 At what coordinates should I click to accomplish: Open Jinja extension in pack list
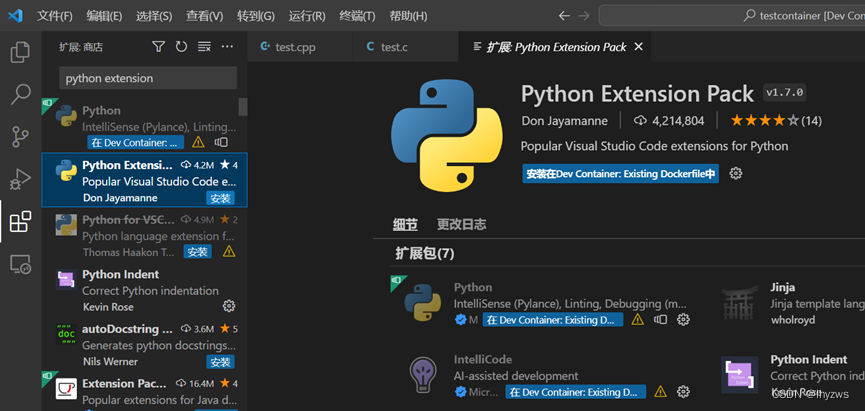(793, 303)
